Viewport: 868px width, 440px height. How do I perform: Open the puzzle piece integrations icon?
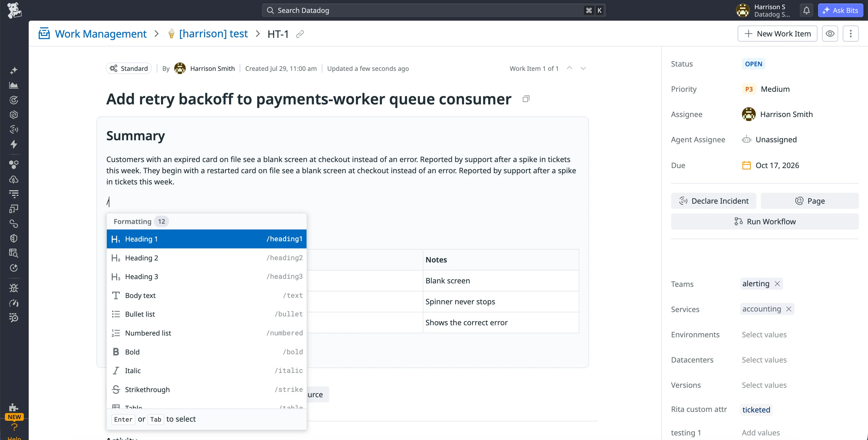(x=14, y=408)
